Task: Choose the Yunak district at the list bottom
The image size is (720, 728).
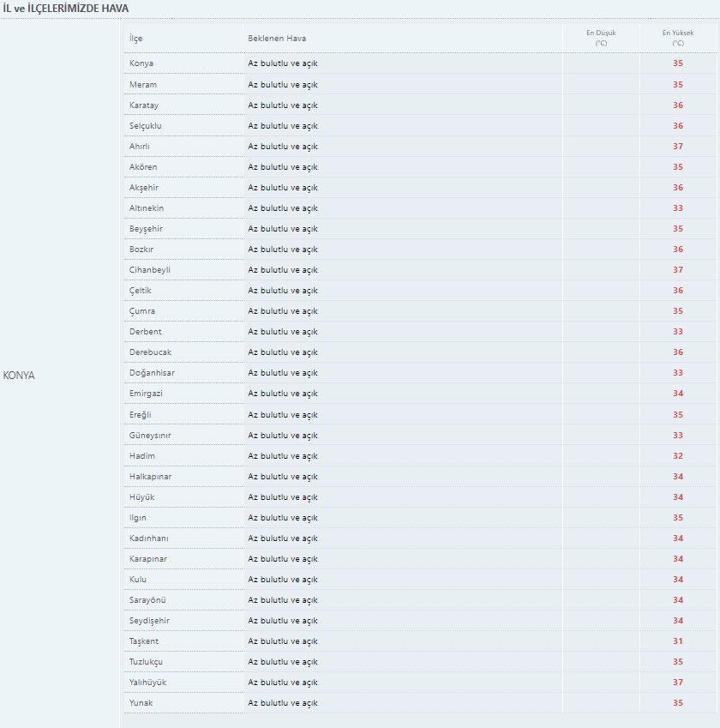Action: 141,702
